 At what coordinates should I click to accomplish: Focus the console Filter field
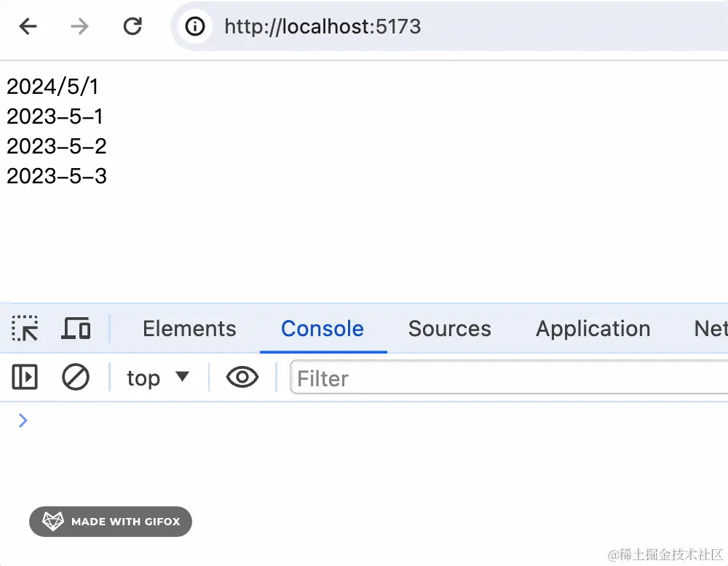[509, 377]
